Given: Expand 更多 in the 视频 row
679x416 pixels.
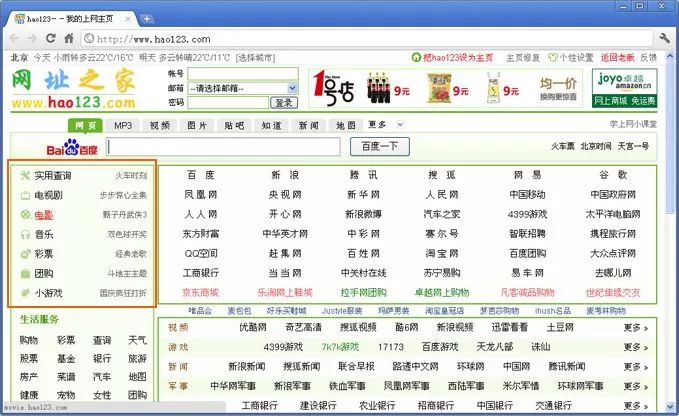Looking at the screenshot, I should tap(636, 328).
